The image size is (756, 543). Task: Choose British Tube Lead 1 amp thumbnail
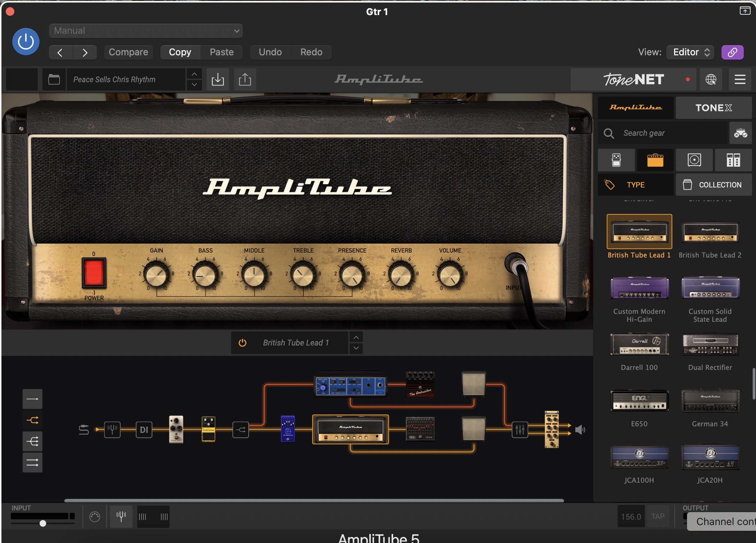(639, 232)
